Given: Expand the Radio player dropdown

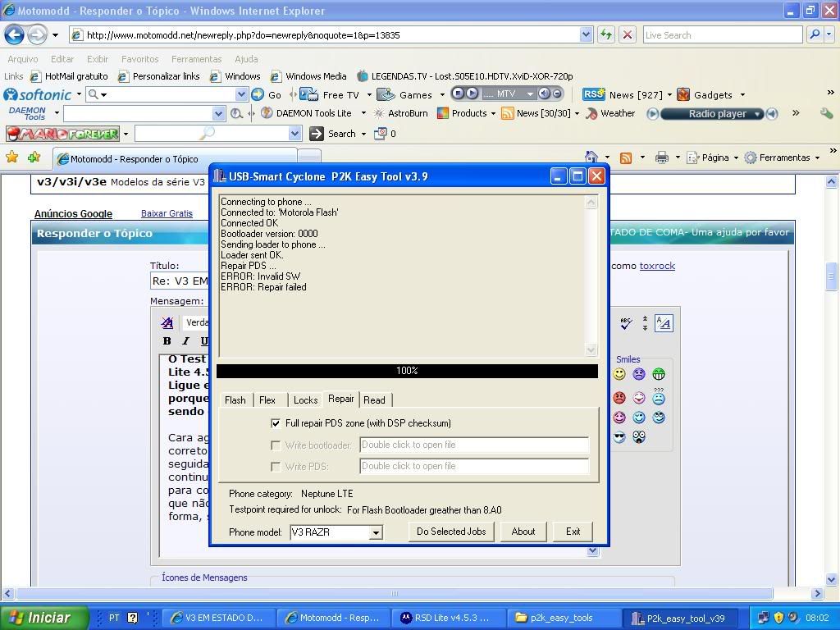Looking at the screenshot, I should 757,113.
